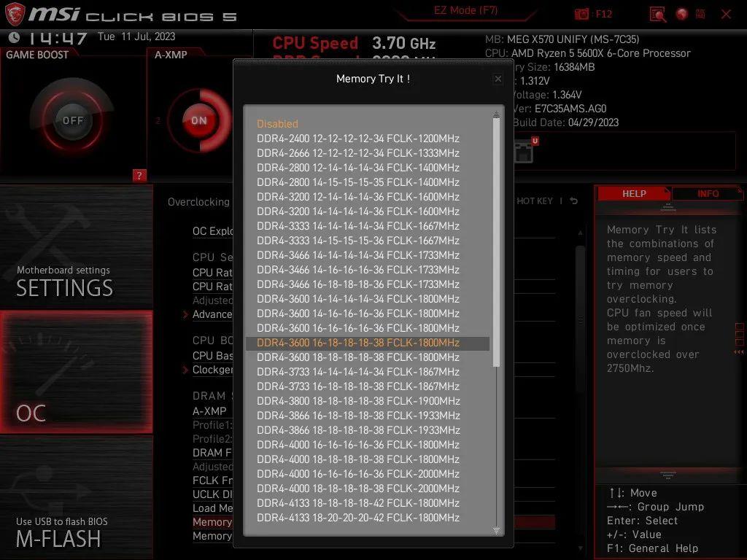Click the memory list scroll-up arrow
747x560 pixels.
pos(496,114)
